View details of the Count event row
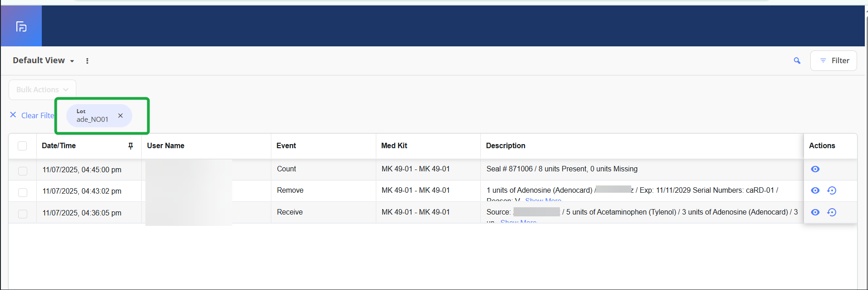The width and height of the screenshot is (868, 290). tap(815, 169)
